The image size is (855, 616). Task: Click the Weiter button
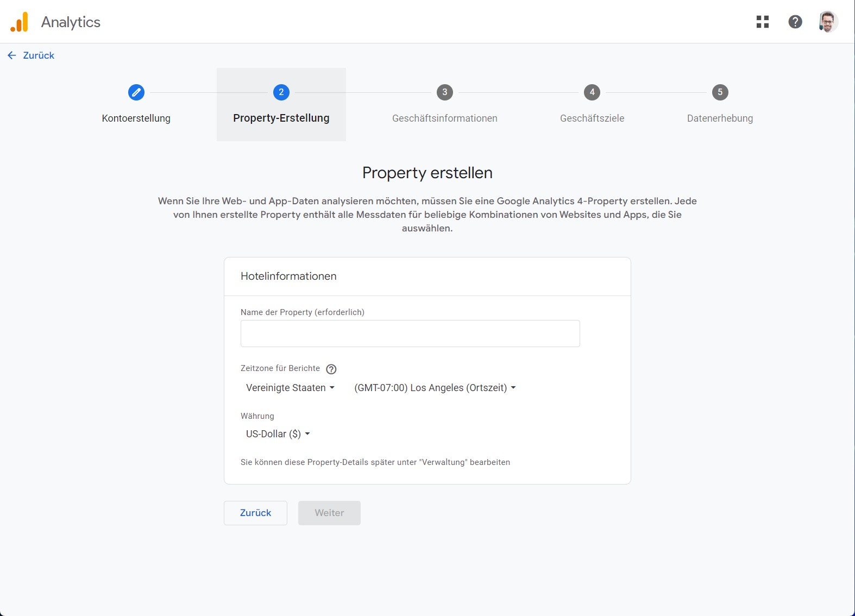[329, 513]
